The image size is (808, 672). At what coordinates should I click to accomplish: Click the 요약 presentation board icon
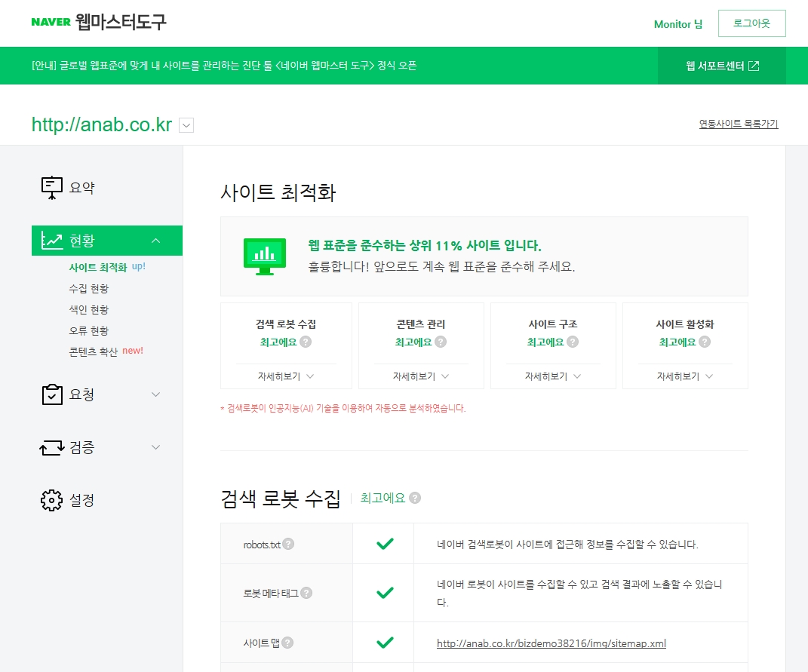click(x=51, y=188)
